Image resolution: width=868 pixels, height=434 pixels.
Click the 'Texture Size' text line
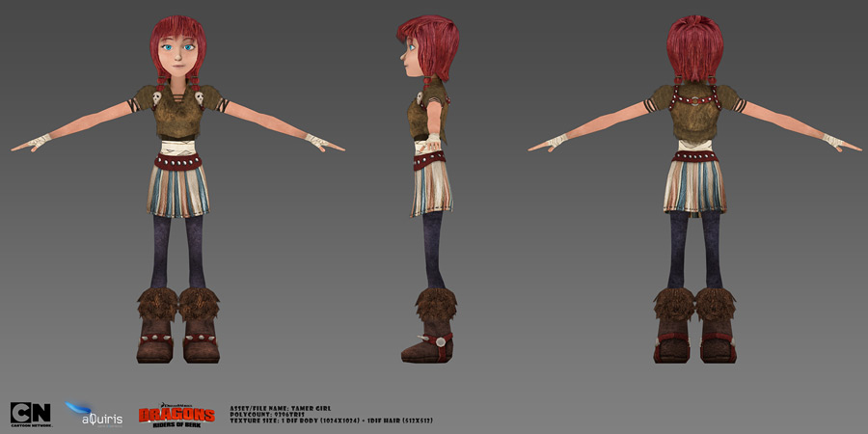(x=331, y=421)
